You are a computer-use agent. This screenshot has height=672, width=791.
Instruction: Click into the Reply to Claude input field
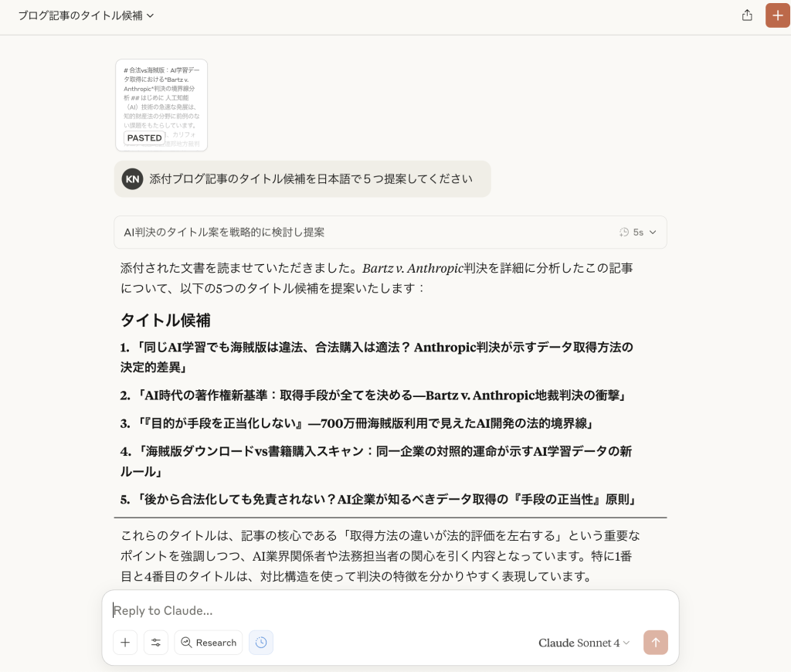(x=386, y=610)
